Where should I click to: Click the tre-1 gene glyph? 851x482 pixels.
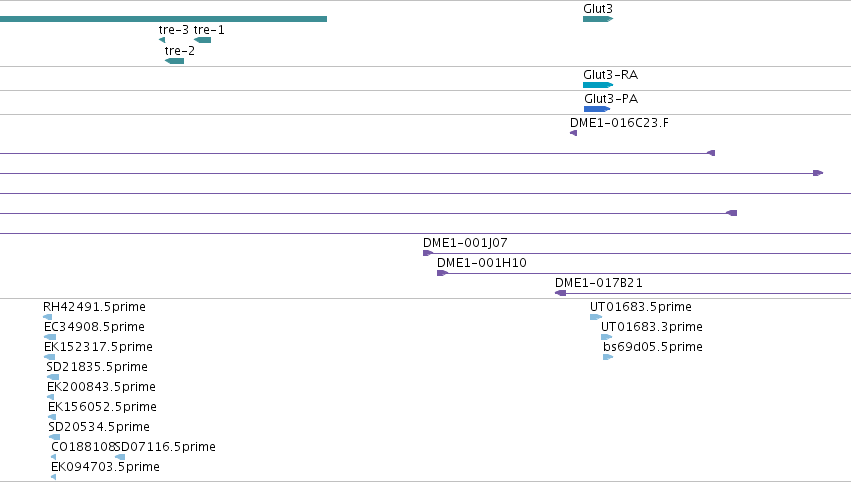coord(202,40)
